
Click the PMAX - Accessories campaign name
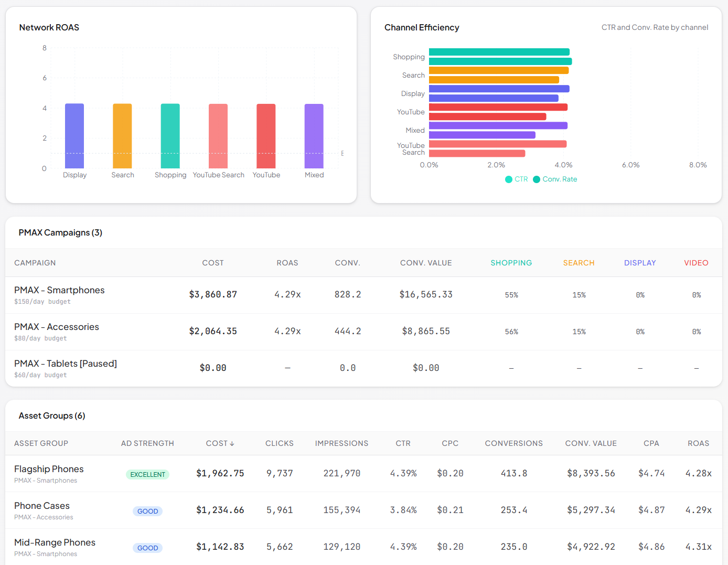tap(57, 326)
